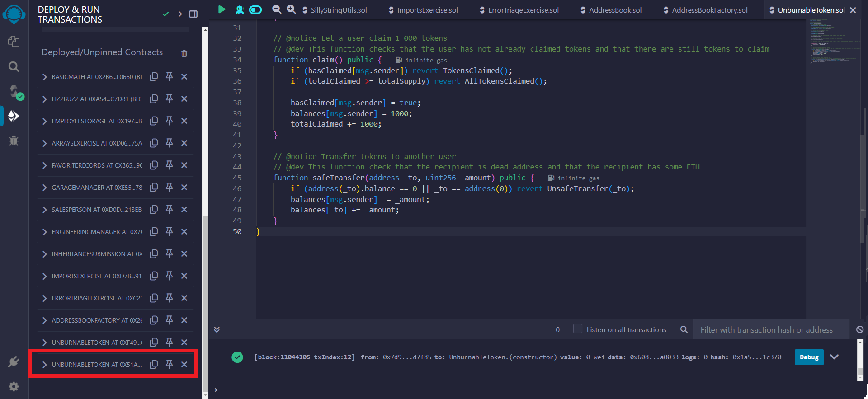Screen dimensions: 868x399
Task: Switch to SillyStringUtils.sol tab
Action: [334, 10]
